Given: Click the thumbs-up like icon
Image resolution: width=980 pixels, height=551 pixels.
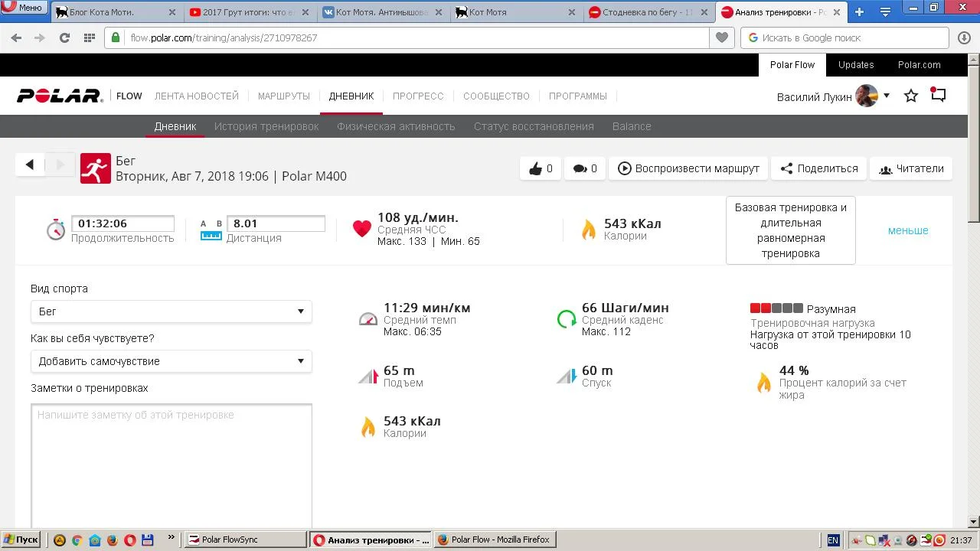Looking at the screenshot, I should point(536,168).
